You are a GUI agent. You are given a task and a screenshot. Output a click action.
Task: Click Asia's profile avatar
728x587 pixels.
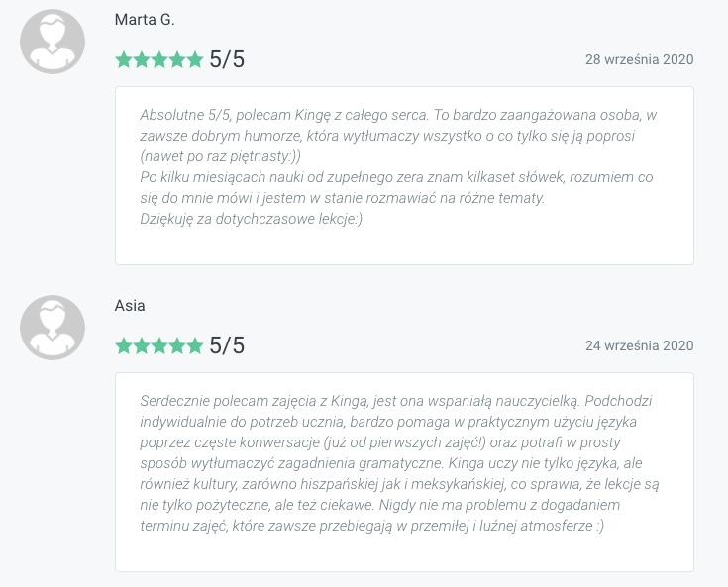52,328
